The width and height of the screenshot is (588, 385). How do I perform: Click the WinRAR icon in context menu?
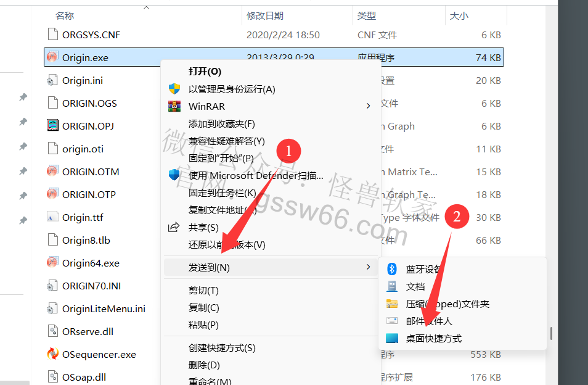pos(174,106)
